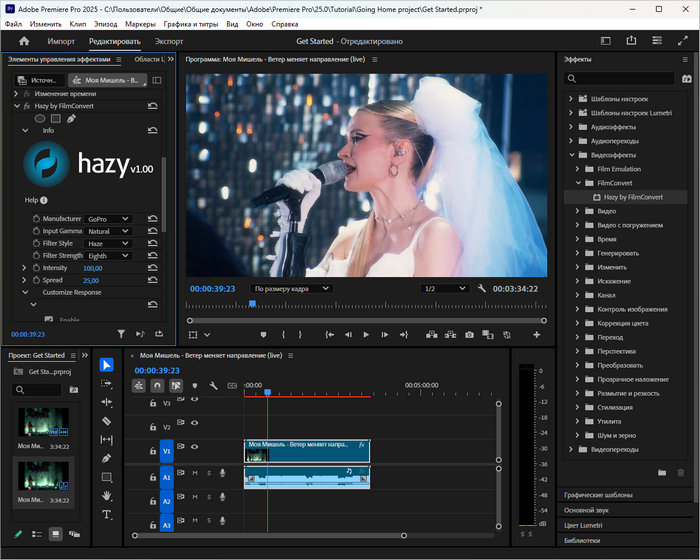Switch to Экспорт tab
Screen dimensions: 700x560
click(x=169, y=41)
